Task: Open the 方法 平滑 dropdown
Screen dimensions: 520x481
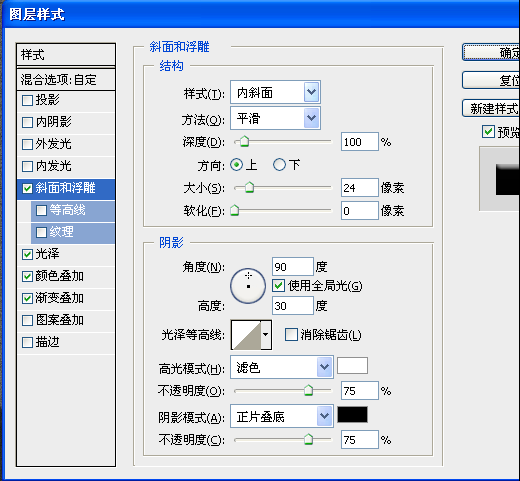Action: click(275, 118)
